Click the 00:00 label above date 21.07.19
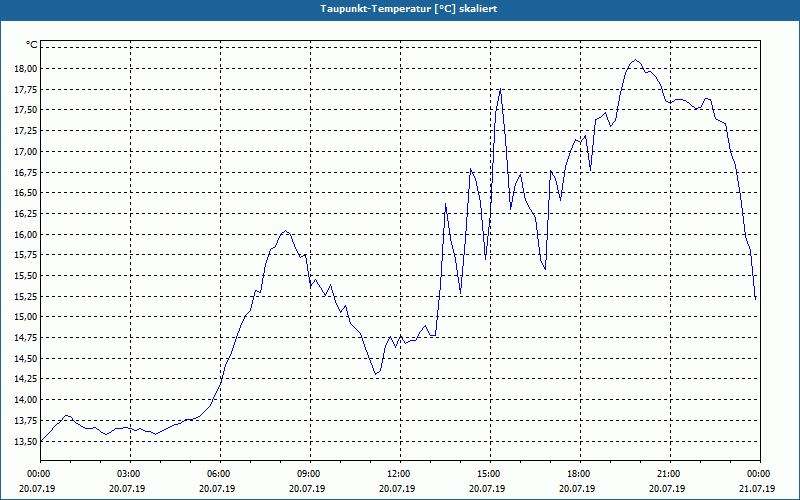 click(760, 474)
